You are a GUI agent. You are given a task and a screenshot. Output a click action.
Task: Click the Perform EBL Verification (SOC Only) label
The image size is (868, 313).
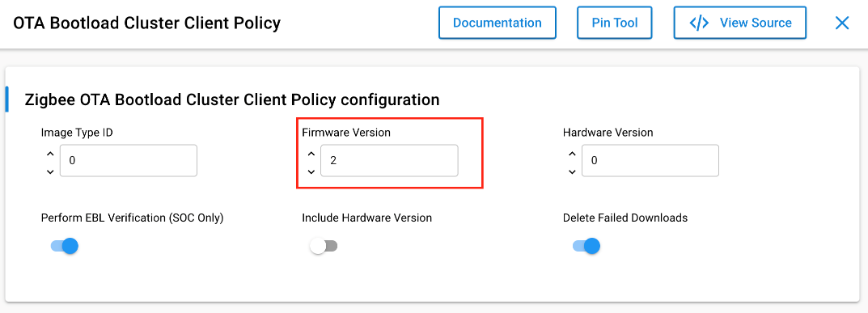(x=133, y=218)
